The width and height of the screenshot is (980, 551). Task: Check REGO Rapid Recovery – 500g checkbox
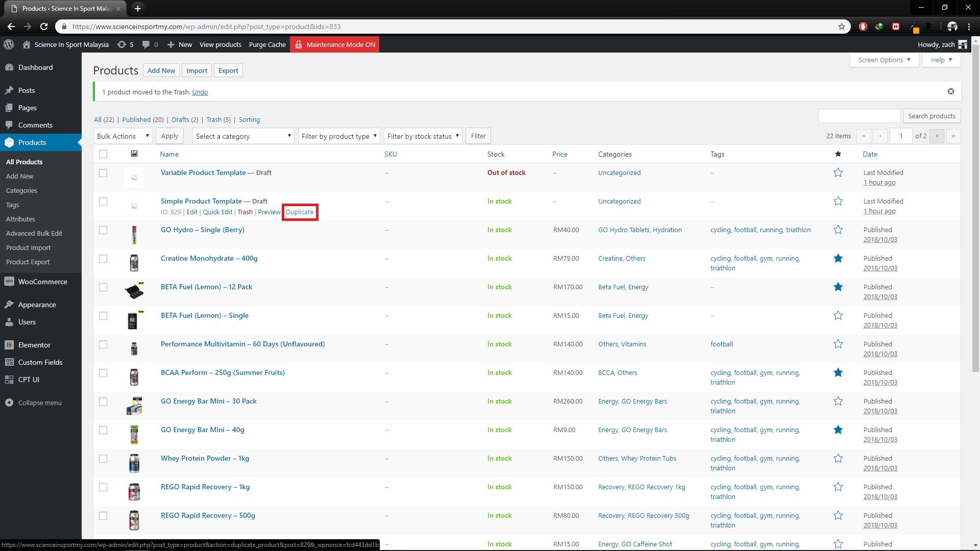coord(103,516)
